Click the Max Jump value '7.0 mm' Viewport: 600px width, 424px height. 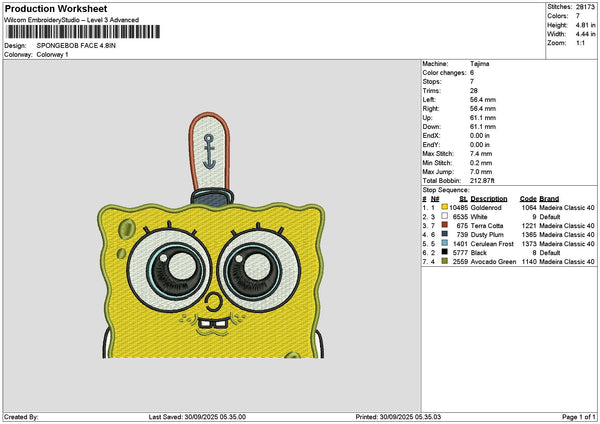pos(481,171)
